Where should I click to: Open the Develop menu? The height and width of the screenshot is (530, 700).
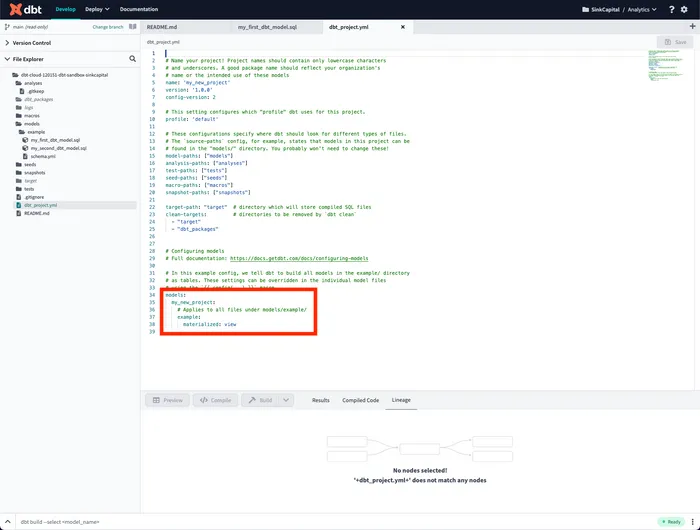click(x=66, y=9)
